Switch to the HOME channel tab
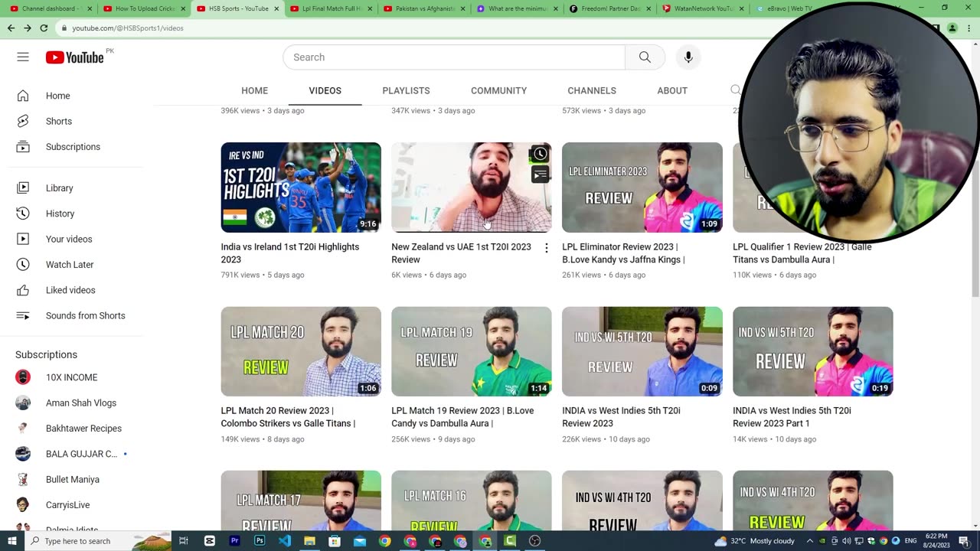This screenshot has height=551, width=980. 254,90
